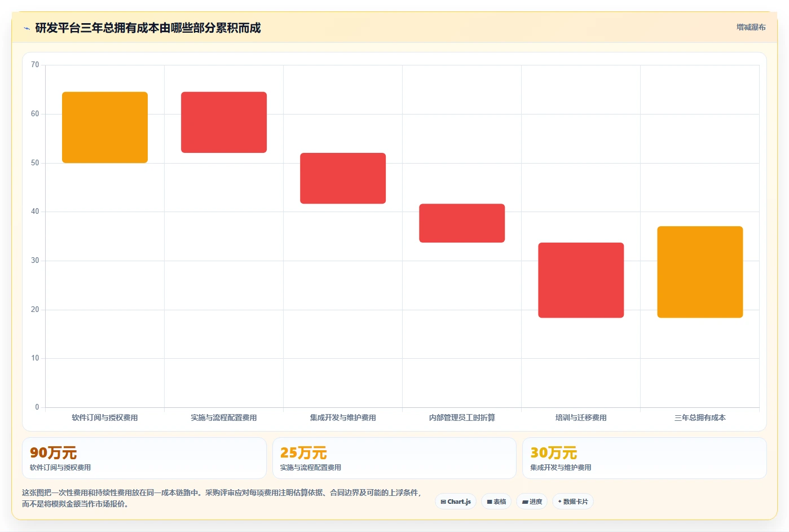Screen dimensions: 789x532
Task: Click the x-axis label 内部管理员工时折算
Action: point(462,417)
